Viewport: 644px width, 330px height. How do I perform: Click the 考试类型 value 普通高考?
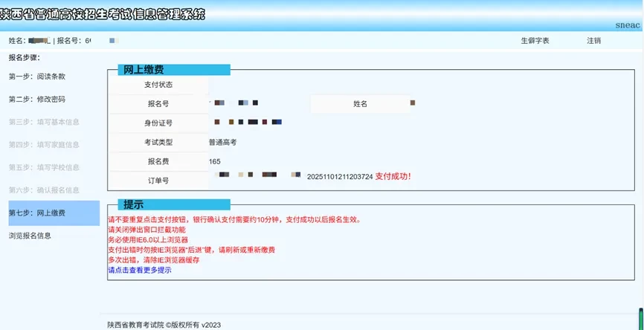point(222,142)
